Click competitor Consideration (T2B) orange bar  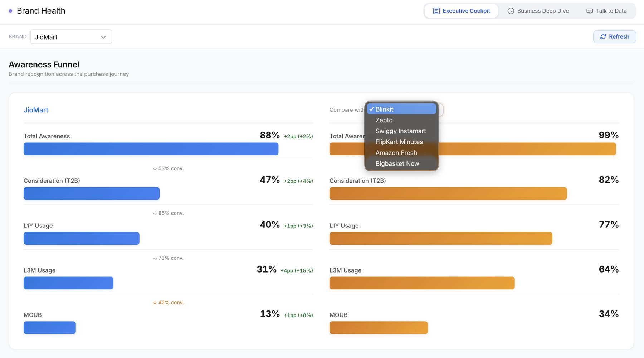pyautogui.click(x=448, y=193)
